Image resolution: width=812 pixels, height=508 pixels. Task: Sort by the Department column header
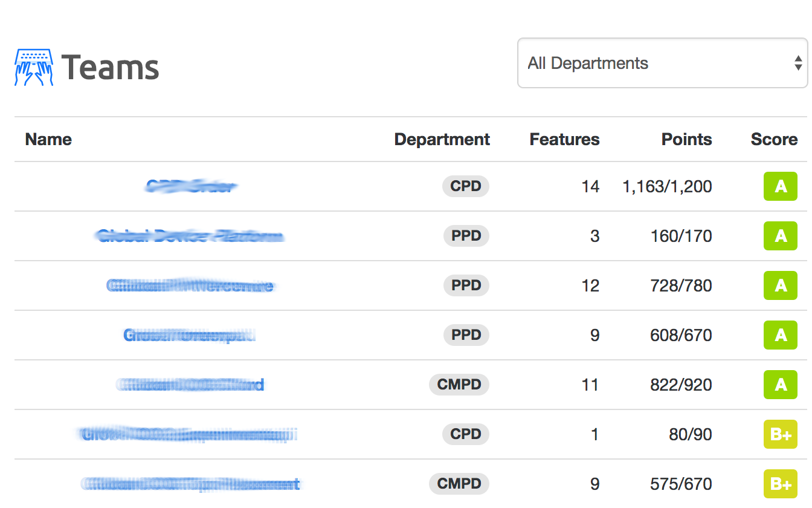coord(442,140)
